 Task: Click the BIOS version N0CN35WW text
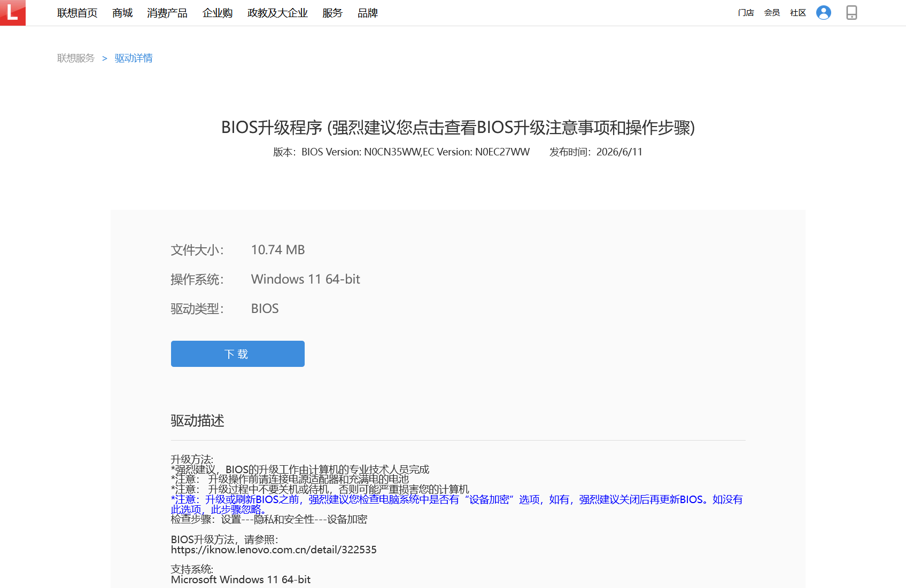click(x=401, y=152)
